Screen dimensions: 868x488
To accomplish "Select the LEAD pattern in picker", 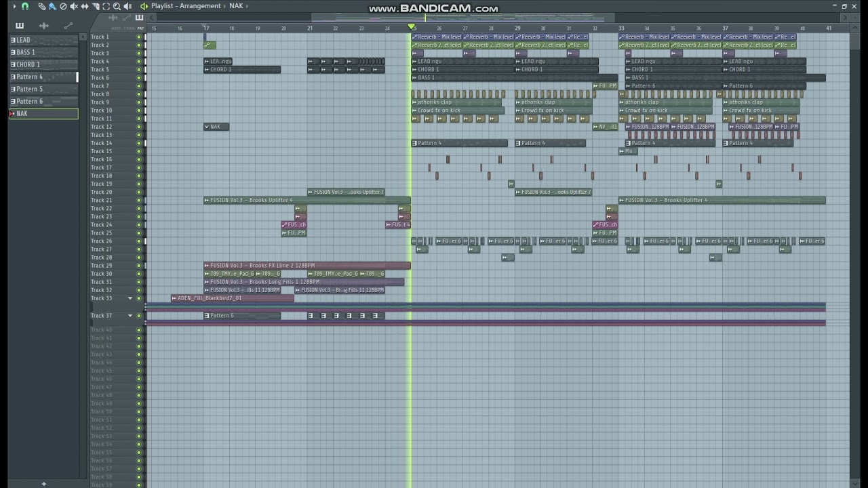I will [x=43, y=40].
